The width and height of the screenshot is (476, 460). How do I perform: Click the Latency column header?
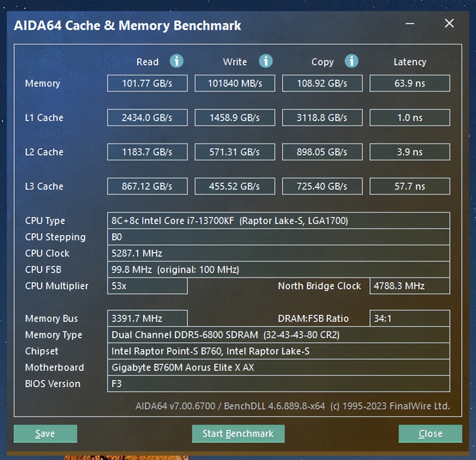point(410,62)
